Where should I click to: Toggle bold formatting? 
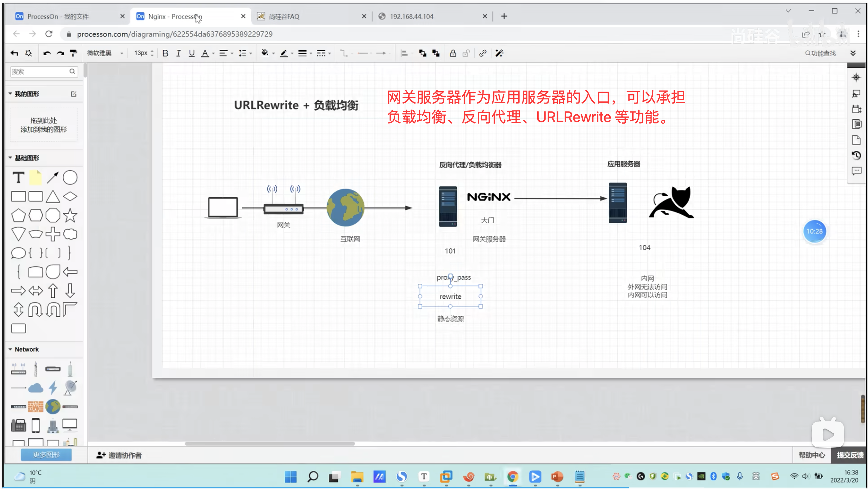coord(165,53)
